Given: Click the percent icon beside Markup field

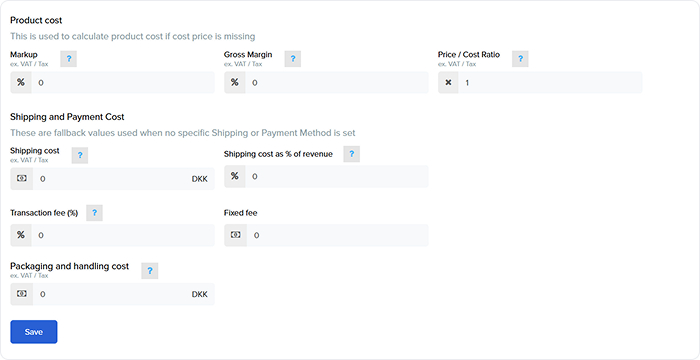Looking at the screenshot, I should tap(21, 83).
